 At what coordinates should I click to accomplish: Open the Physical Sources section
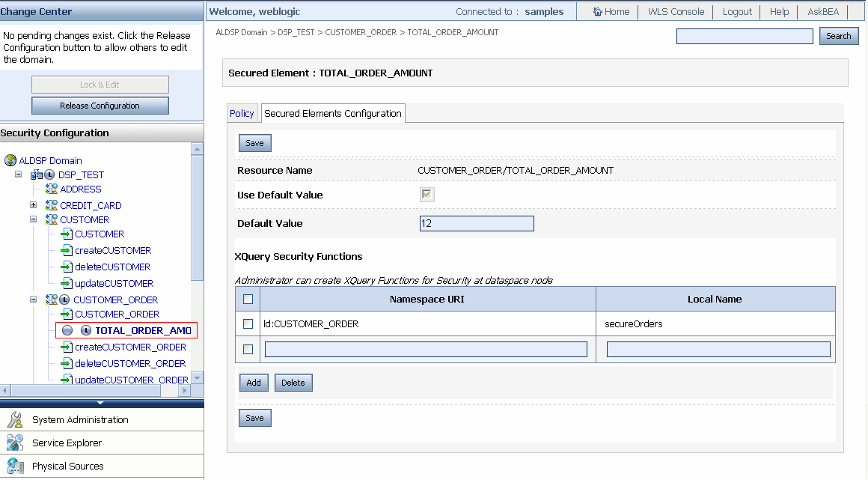(x=67, y=466)
